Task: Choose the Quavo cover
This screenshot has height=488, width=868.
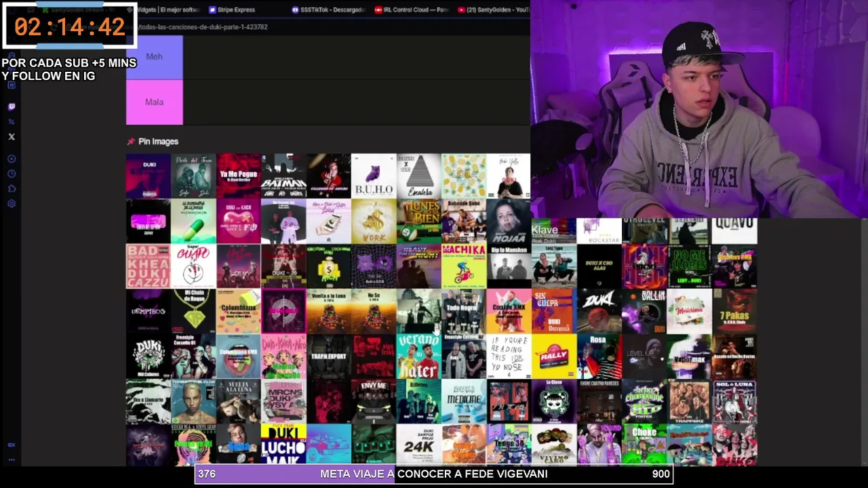Action: click(734, 231)
